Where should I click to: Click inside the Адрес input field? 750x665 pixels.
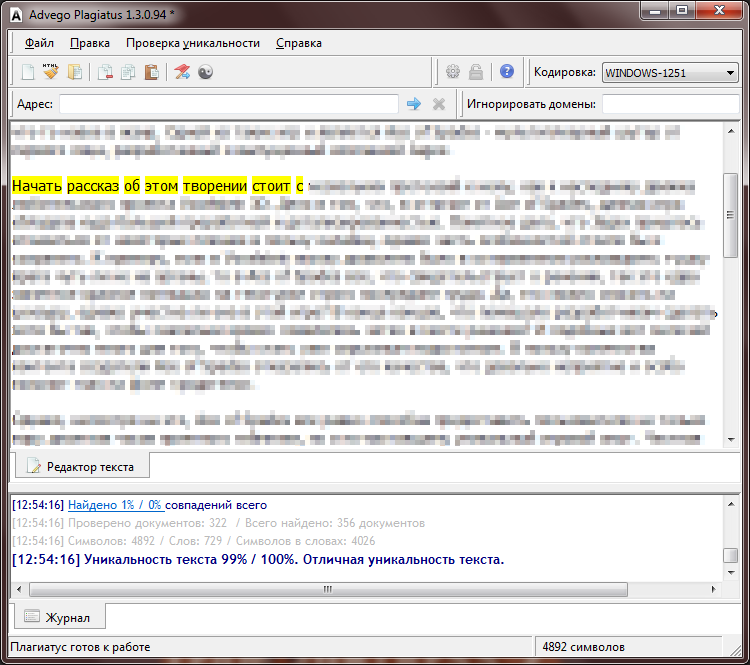coord(229,104)
